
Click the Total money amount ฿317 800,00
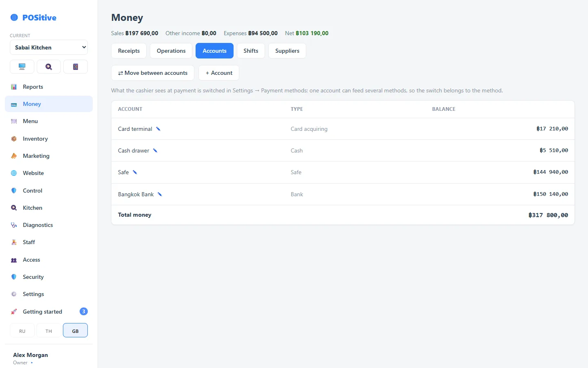point(548,215)
